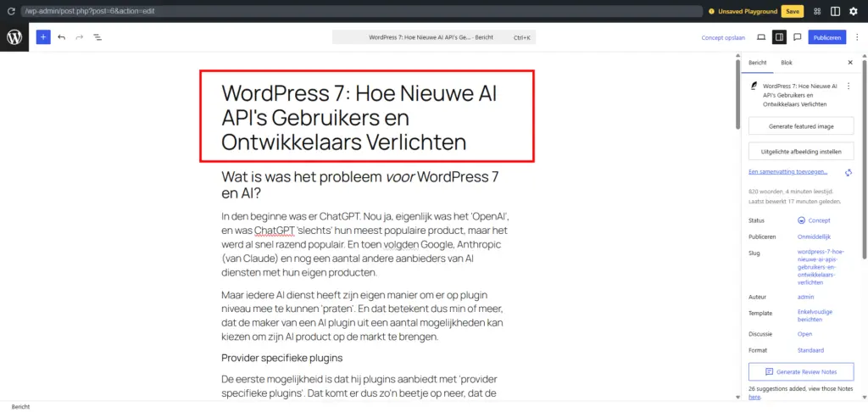Open the Publiceren Onmiddellijk date picker
868x412 pixels.
click(x=814, y=237)
